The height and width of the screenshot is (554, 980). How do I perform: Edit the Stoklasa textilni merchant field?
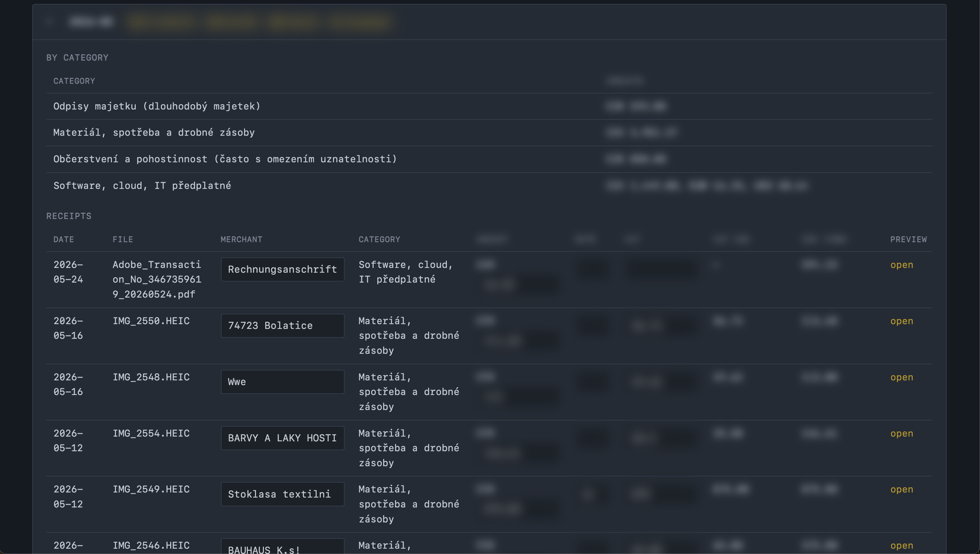coord(283,494)
